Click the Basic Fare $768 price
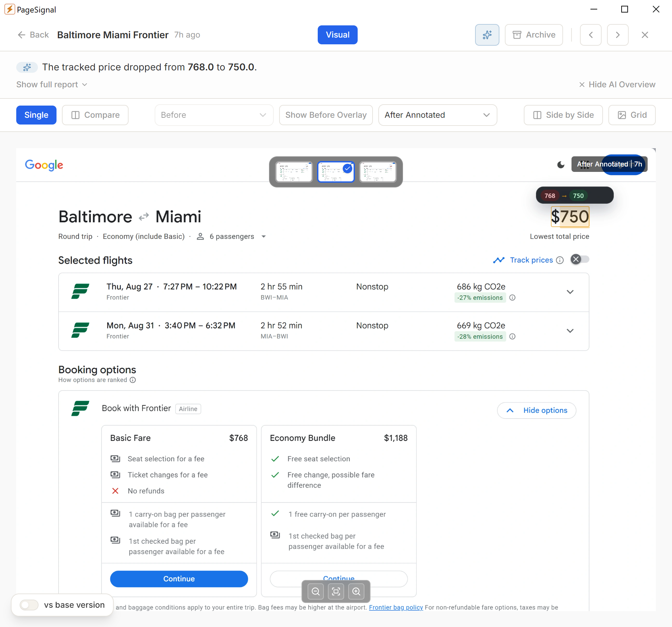This screenshot has width=672, height=627. click(x=238, y=438)
